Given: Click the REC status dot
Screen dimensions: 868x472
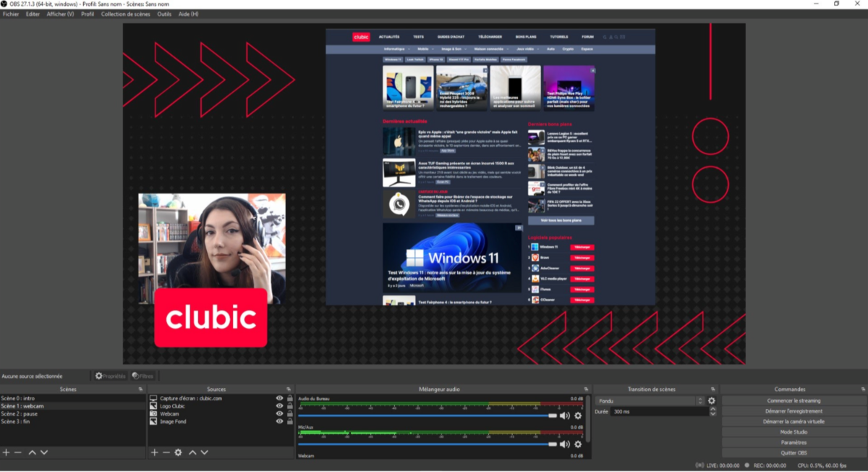Looking at the screenshot, I should 747,465.
